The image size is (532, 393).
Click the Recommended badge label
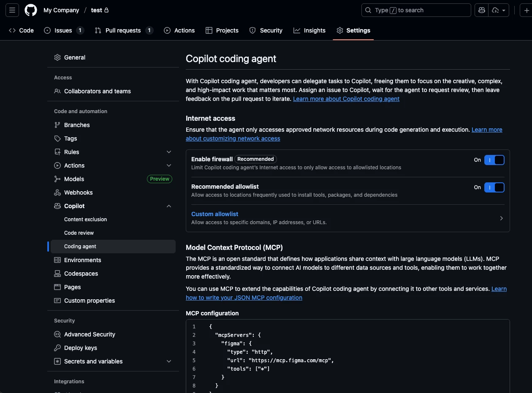pyautogui.click(x=255, y=159)
